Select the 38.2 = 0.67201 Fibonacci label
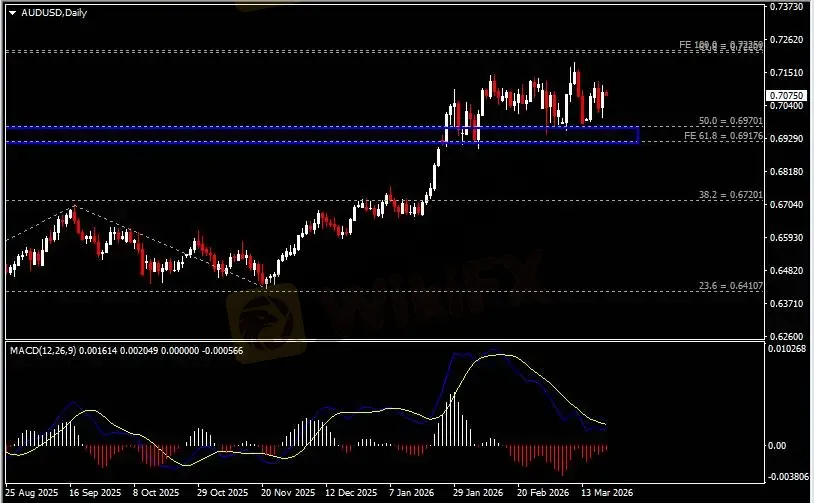Screen dimensions: 814x503 pyautogui.click(x=731, y=195)
